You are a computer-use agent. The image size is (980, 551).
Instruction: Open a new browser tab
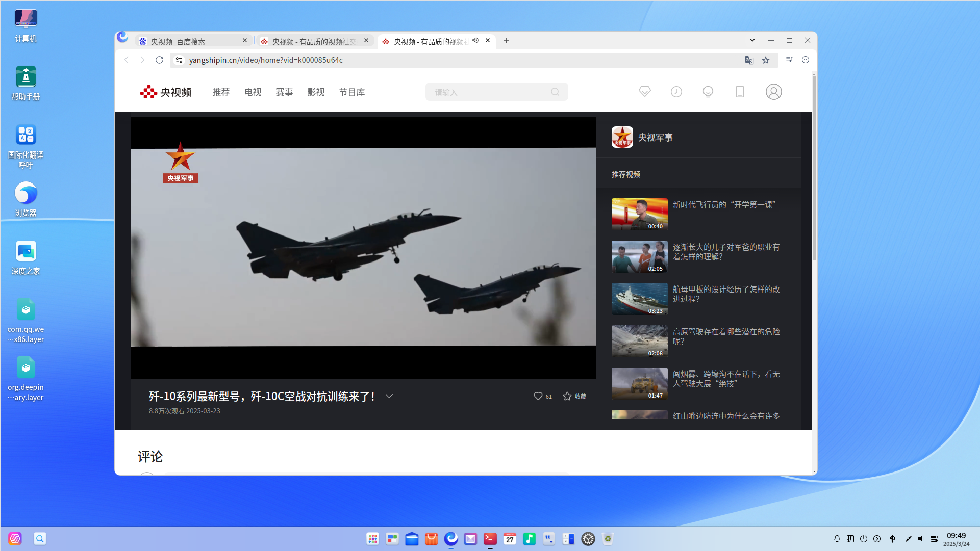[x=506, y=41]
